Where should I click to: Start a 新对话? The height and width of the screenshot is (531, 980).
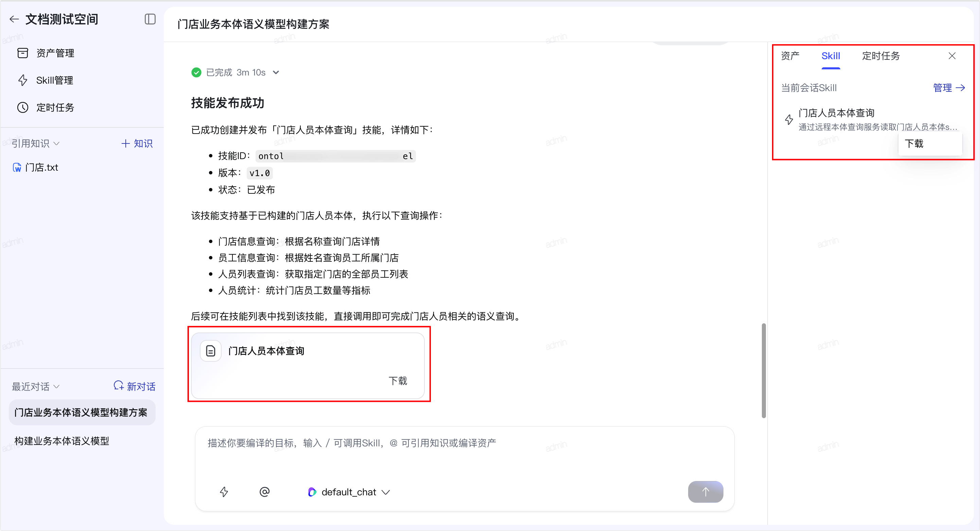[135, 387]
